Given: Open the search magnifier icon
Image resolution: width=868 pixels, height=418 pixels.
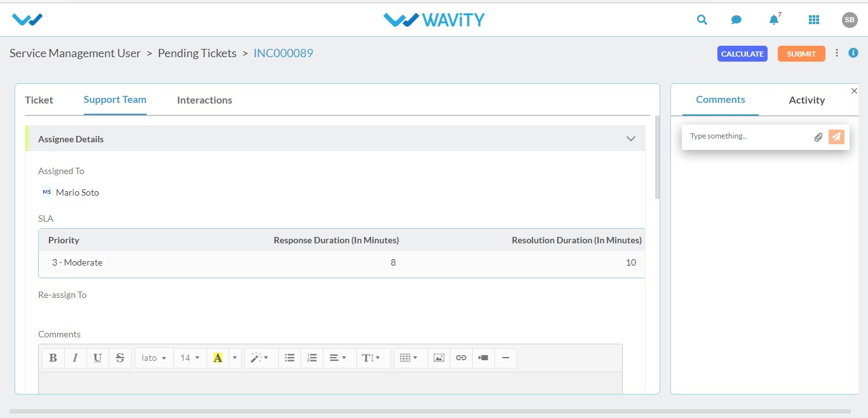Looking at the screenshot, I should (x=702, y=20).
